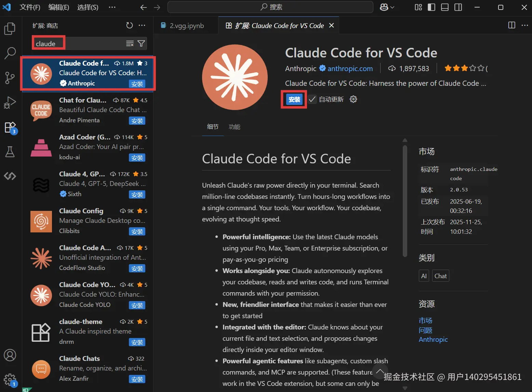Close the Claude Code for VS Code tab
532x392 pixels.
pos(331,26)
